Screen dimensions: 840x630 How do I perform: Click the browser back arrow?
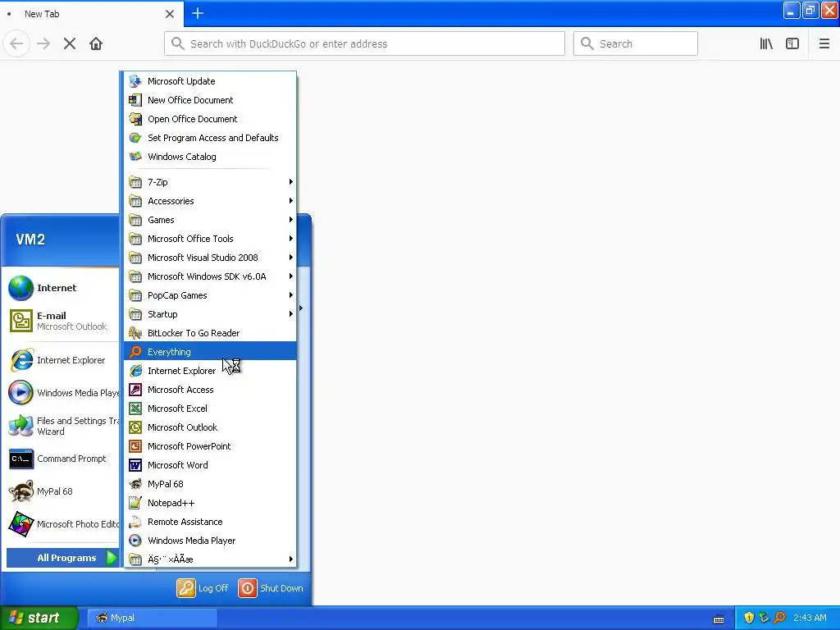(16, 44)
